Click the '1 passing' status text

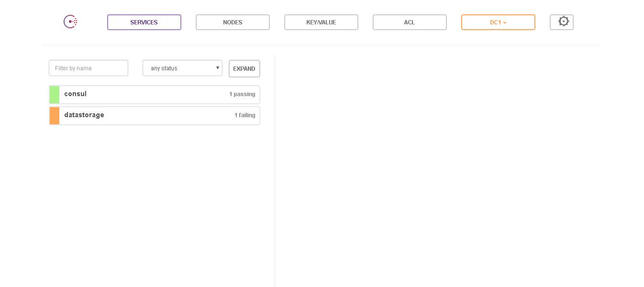(x=242, y=94)
